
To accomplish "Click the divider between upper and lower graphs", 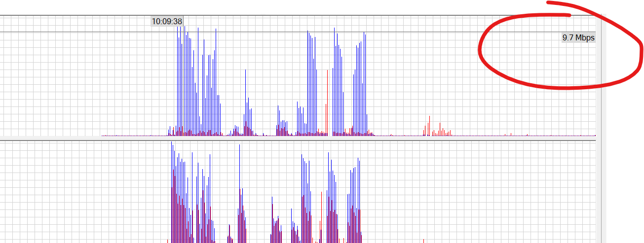I will click(x=296, y=140).
